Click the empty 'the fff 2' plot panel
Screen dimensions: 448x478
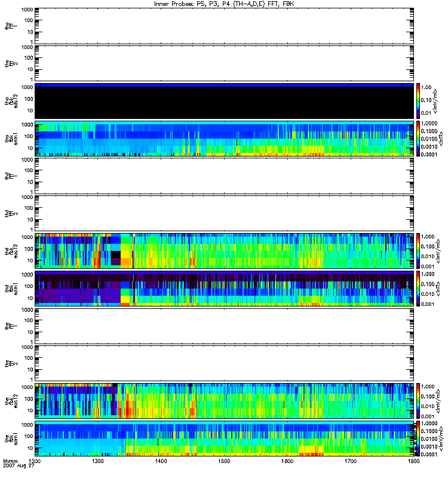[224, 363]
